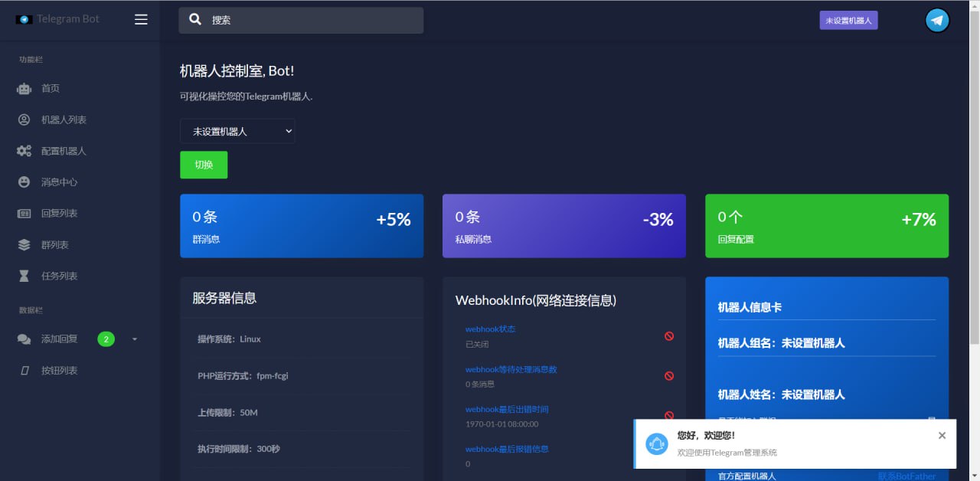This screenshot has height=481, width=980.
Task: Expand the 添加回复 submenu arrow
Action: 135,339
